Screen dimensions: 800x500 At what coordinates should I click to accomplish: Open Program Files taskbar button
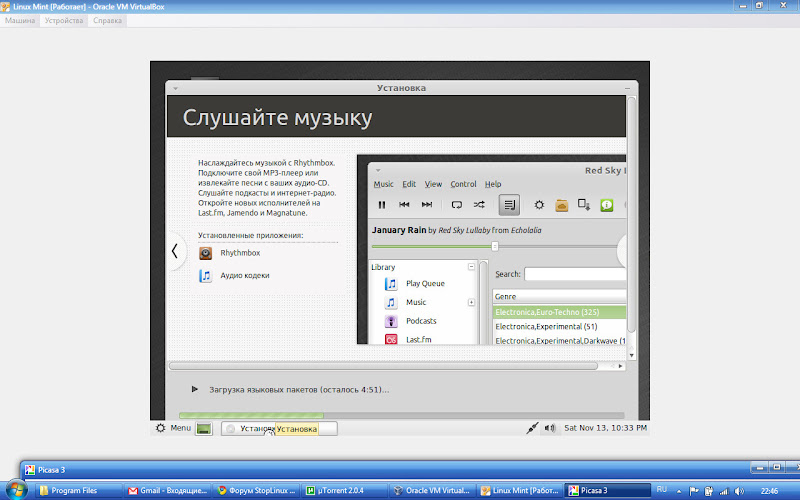(x=80, y=490)
